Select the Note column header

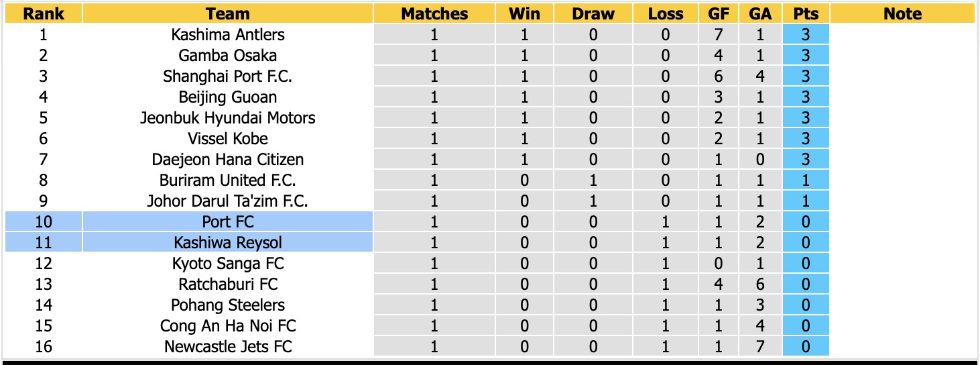(902, 13)
